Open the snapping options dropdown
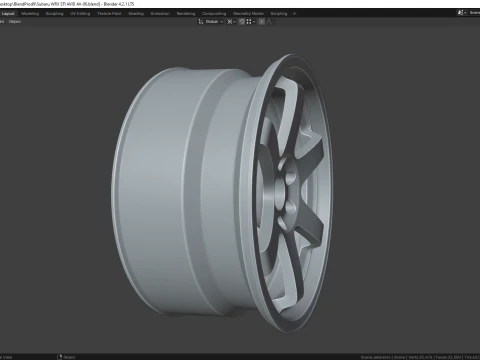 click(251, 22)
